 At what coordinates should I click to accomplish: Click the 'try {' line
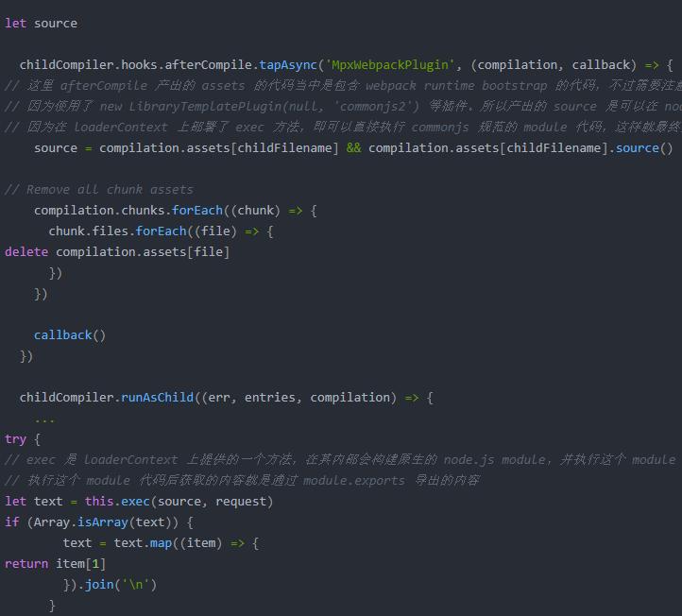click(x=23, y=439)
